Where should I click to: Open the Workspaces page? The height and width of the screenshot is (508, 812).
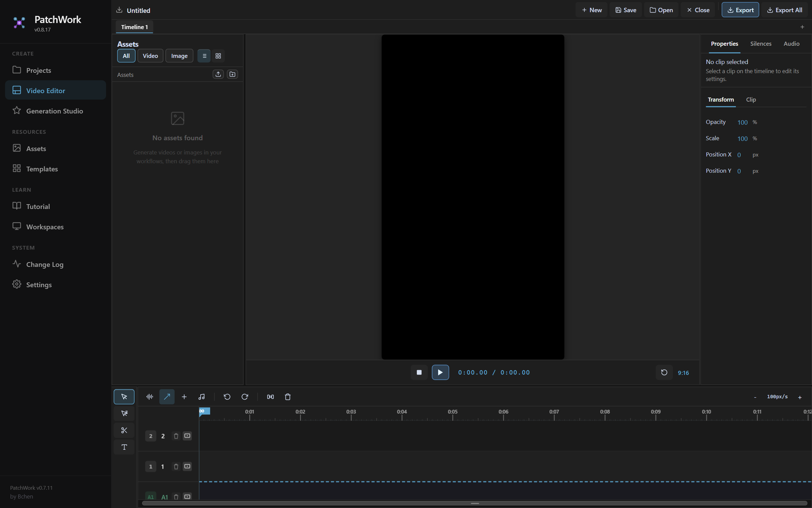coord(55,227)
